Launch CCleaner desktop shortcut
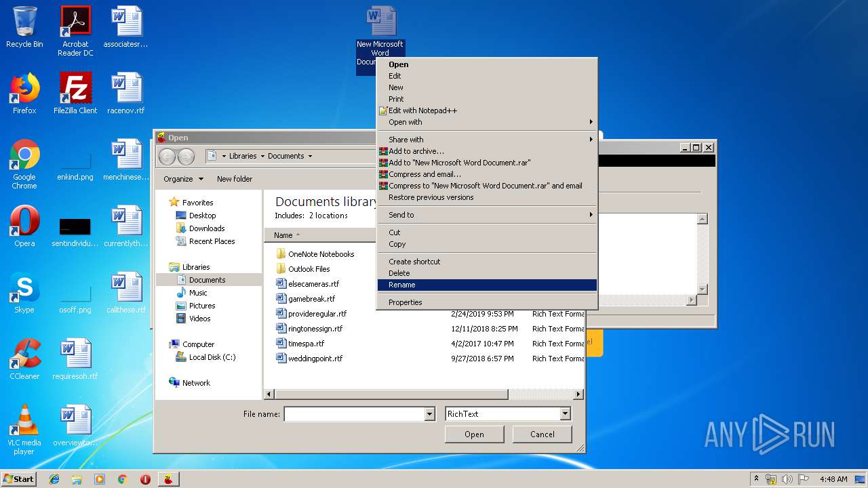The image size is (868, 488). point(24,359)
